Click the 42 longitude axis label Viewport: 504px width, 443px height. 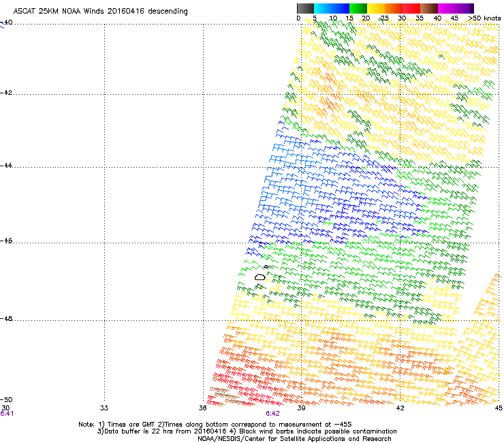click(x=400, y=408)
